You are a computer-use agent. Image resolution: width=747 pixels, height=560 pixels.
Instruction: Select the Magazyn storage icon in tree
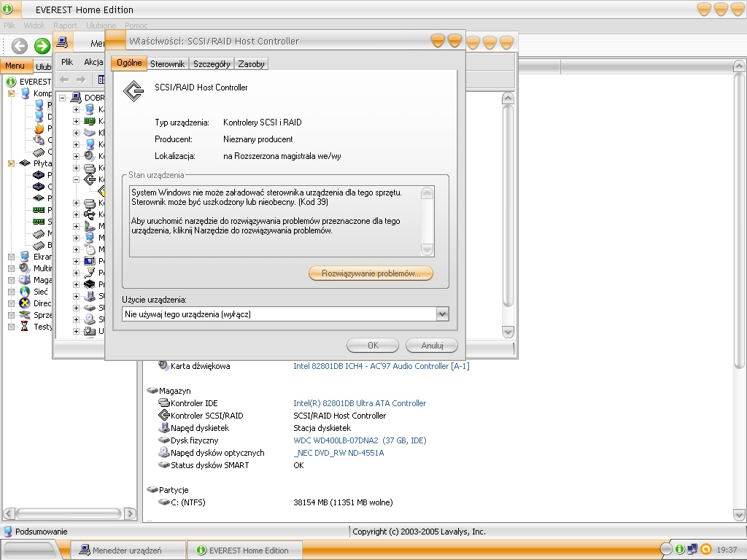(25, 280)
